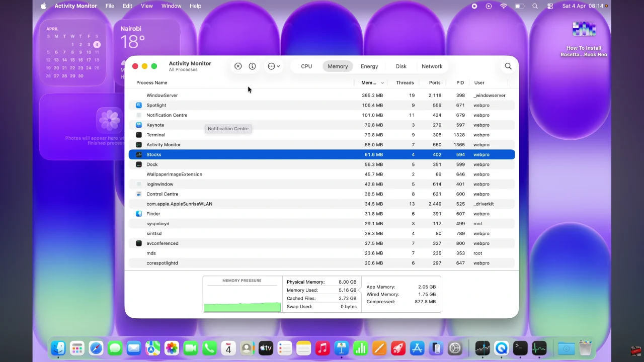Click the stop process (X) icon in the toolbar
The height and width of the screenshot is (362, 644).
pos(238,66)
